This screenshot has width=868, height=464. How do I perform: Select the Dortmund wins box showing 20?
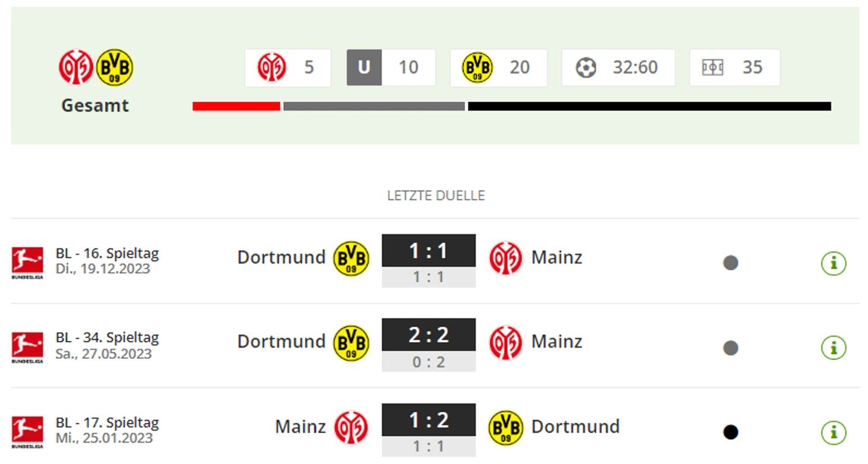499,68
